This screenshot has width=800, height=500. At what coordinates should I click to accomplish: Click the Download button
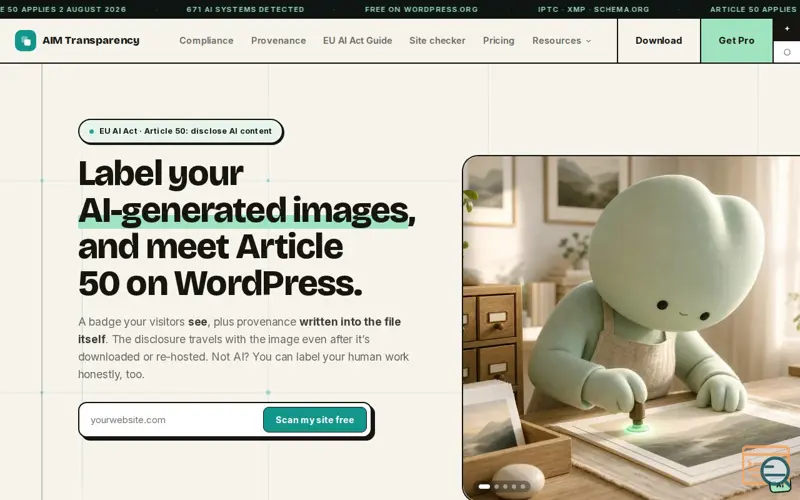coord(659,41)
